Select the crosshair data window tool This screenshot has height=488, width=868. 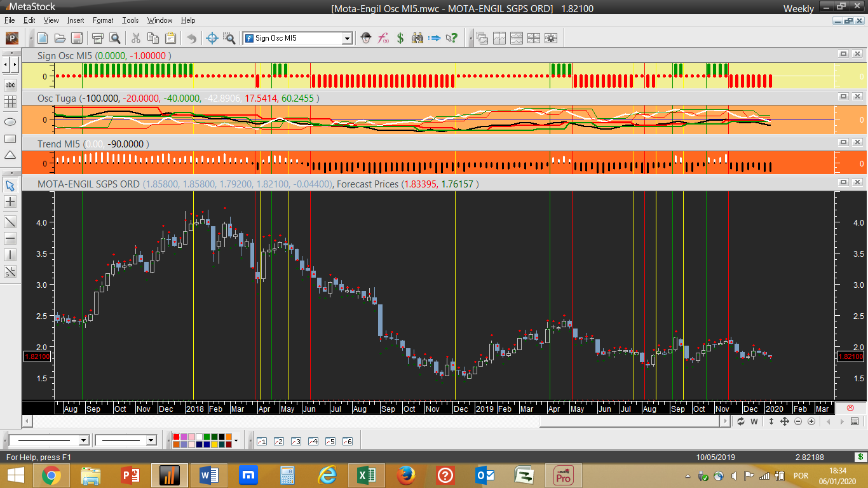tap(213, 38)
